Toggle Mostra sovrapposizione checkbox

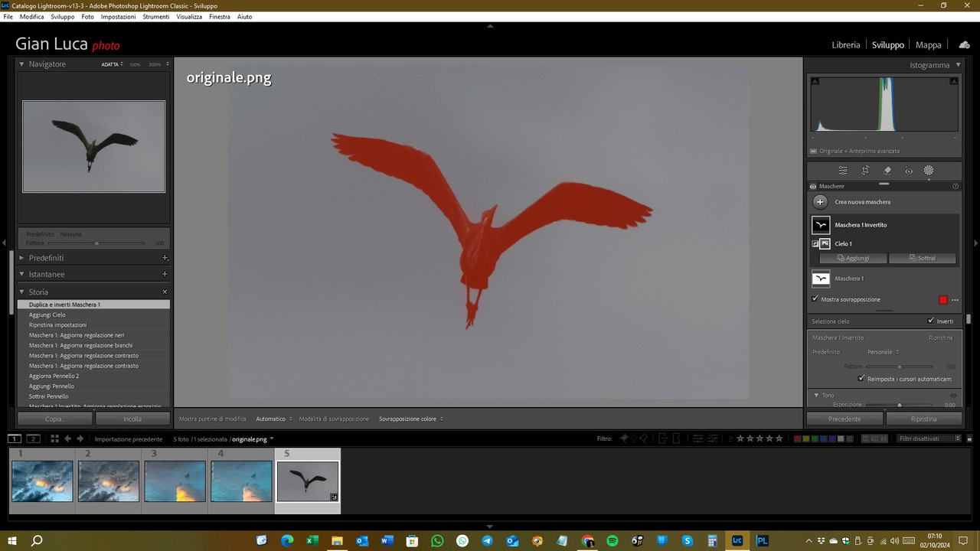(815, 299)
